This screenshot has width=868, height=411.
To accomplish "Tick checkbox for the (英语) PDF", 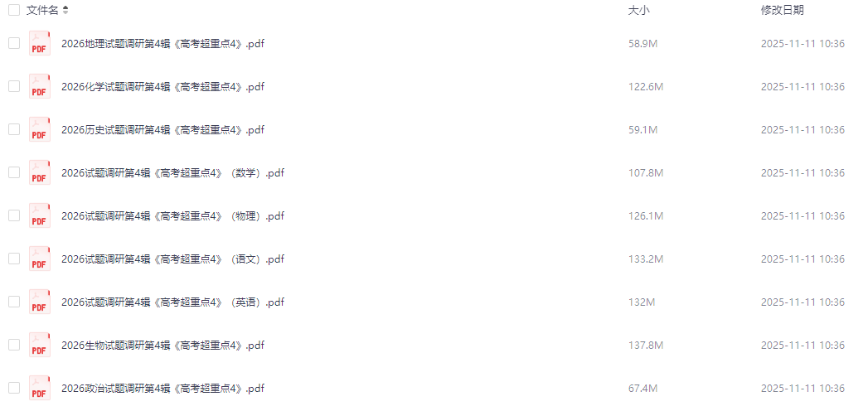I will coord(14,302).
